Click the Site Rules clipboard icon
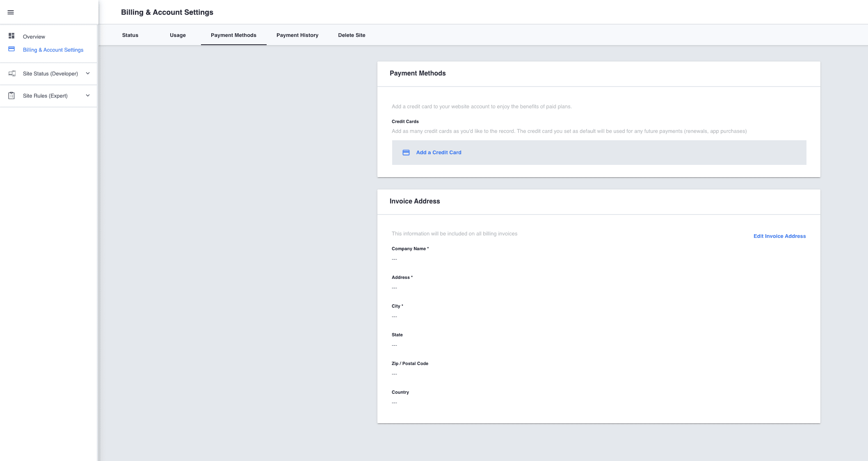The width and height of the screenshot is (868, 461). 11,96
